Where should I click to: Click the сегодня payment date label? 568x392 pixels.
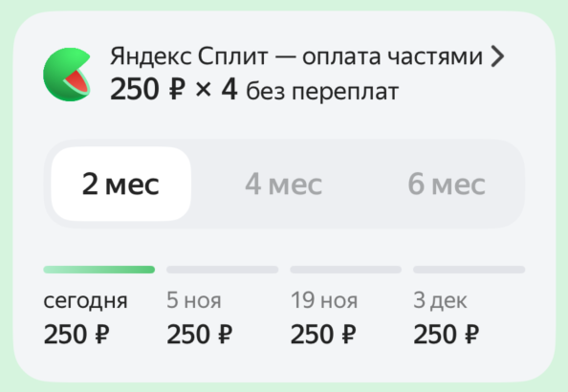[85, 301]
